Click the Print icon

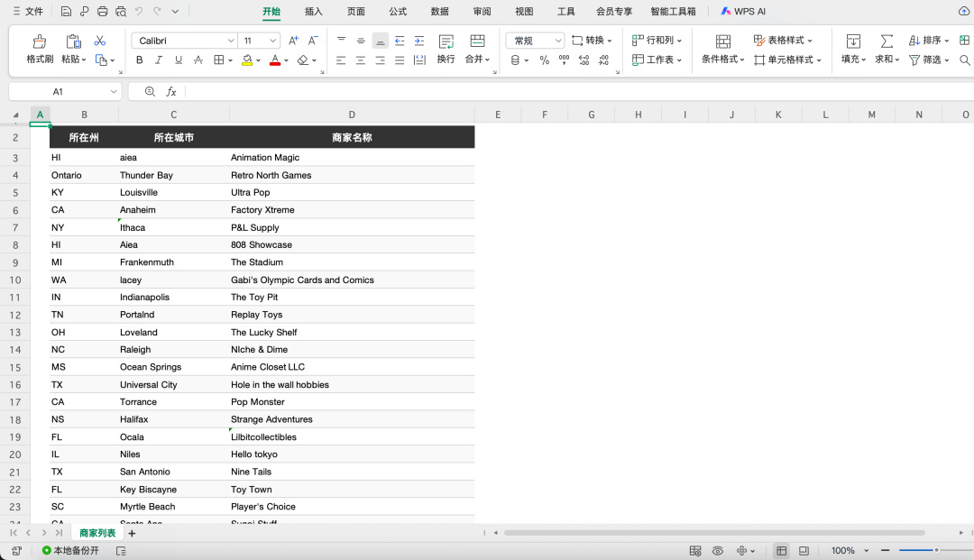coord(103,11)
